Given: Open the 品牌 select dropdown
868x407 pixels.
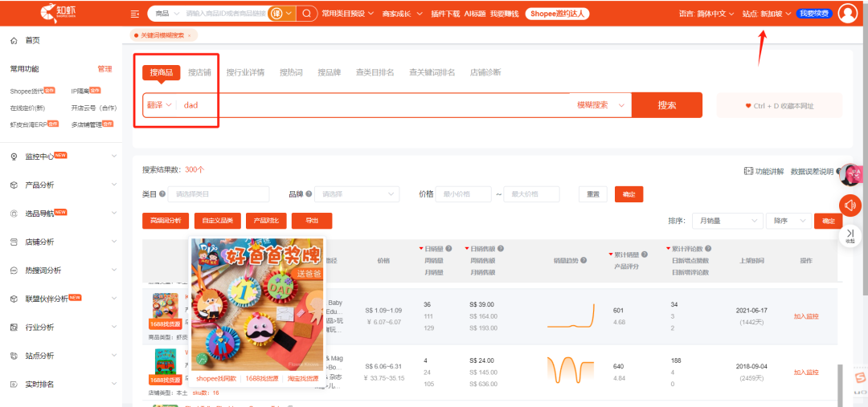Looking at the screenshot, I should [357, 194].
